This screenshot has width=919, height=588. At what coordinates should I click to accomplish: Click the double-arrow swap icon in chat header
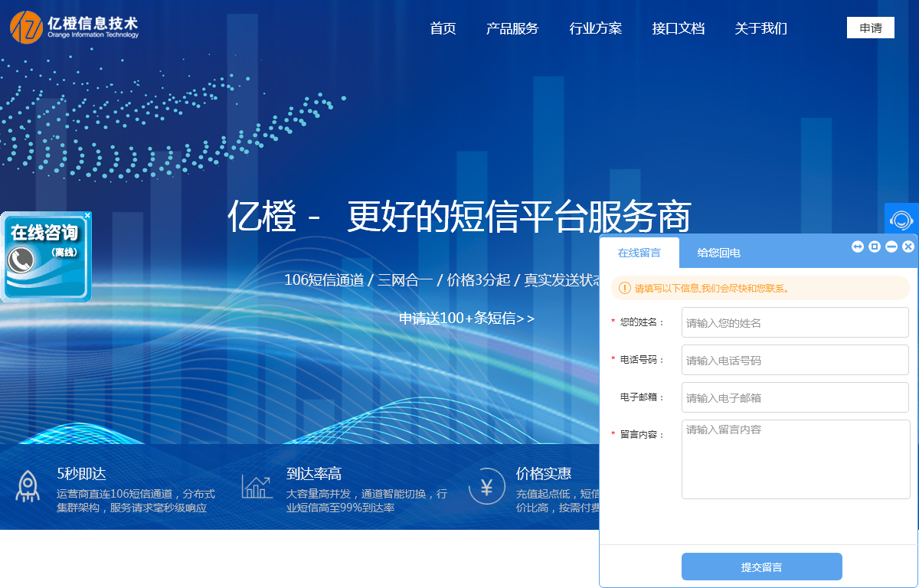(x=858, y=247)
